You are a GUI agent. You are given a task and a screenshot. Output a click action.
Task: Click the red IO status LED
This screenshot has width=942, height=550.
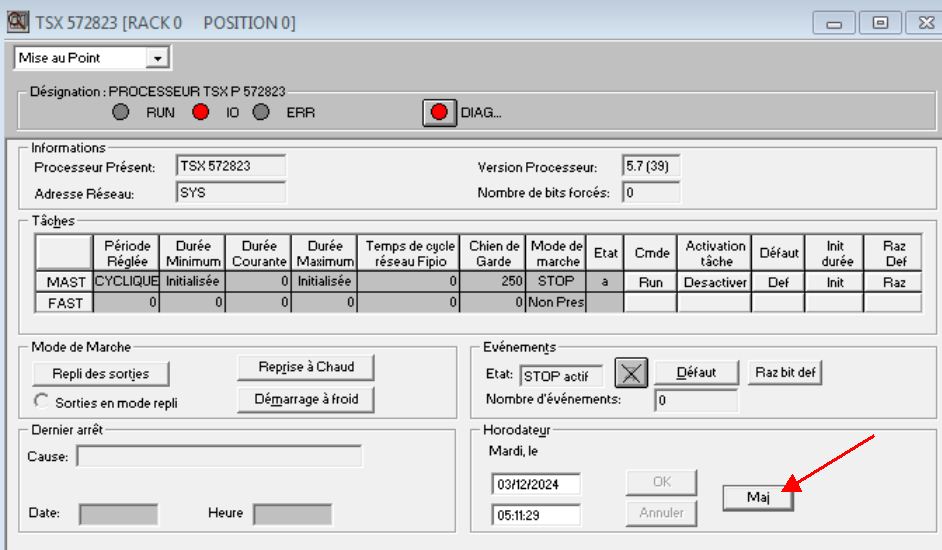tap(200, 113)
